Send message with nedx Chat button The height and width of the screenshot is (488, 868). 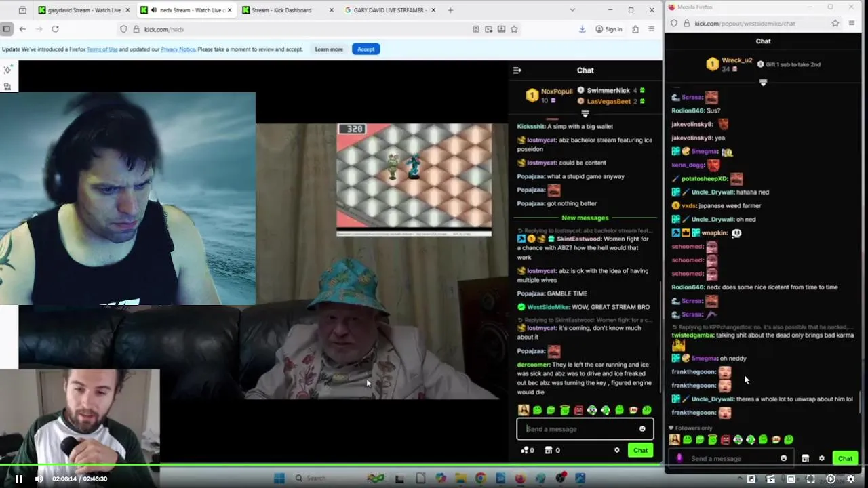pyautogui.click(x=640, y=450)
